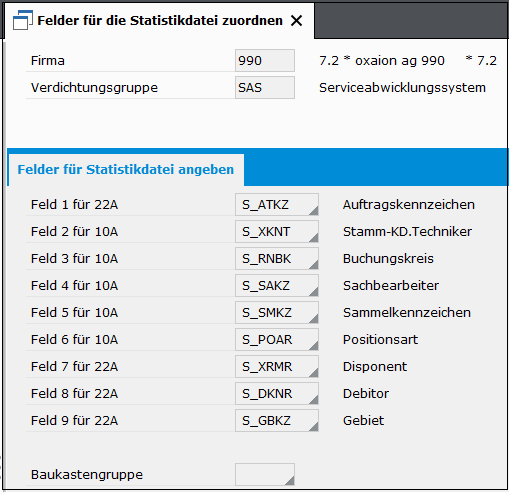The height and width of the screenshot is (492, 509).
Task: Click the window icon in the title tab
Action: (x=23, y=20)
